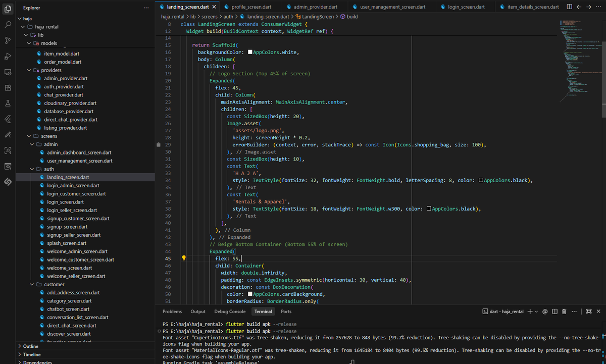Open the Problems panel tab
Viewport: 606px width, 364px height.
coord(172,311)
